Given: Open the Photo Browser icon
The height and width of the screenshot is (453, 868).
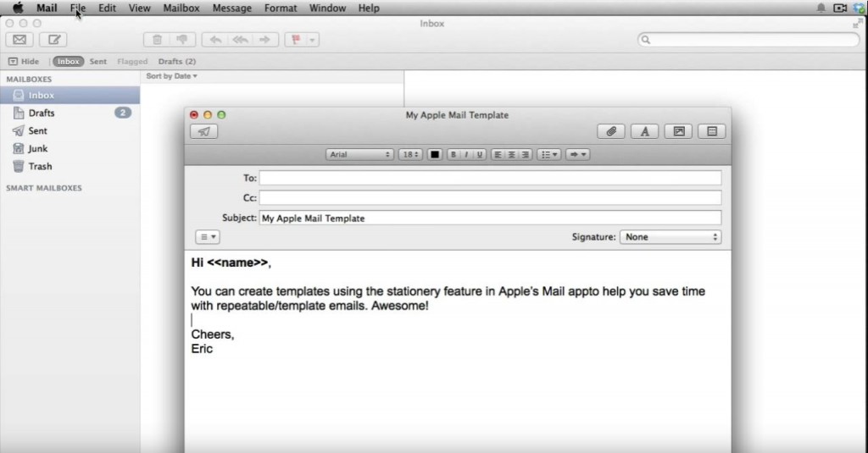Looking at the screenshot, I should pos(679,131).
